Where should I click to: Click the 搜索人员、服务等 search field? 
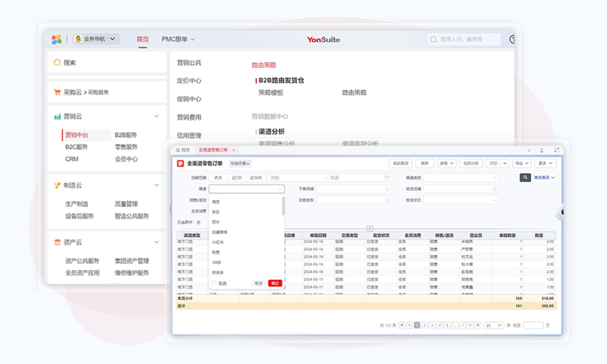[x=464, y=39]
